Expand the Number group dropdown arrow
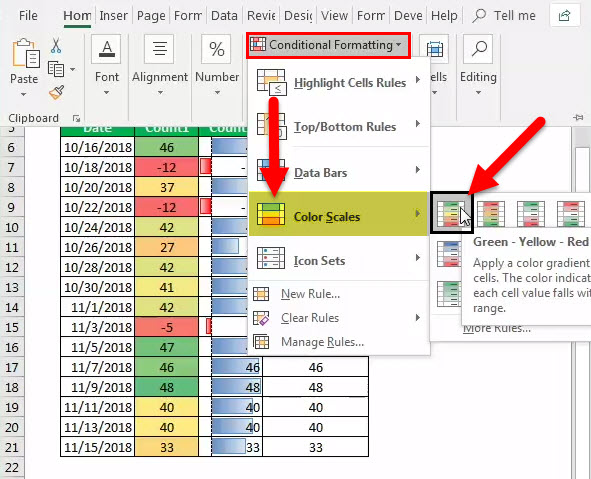 click(x=217, y=93)
